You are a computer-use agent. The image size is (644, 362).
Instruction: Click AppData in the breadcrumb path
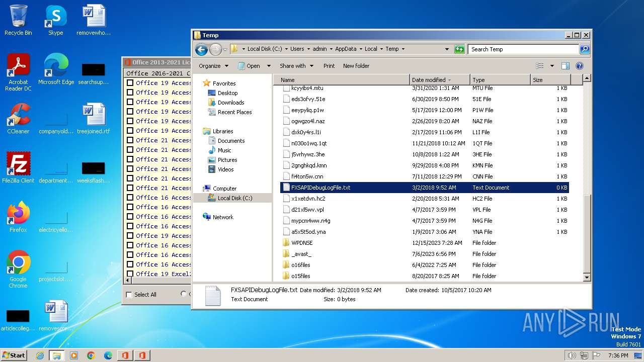346,49
